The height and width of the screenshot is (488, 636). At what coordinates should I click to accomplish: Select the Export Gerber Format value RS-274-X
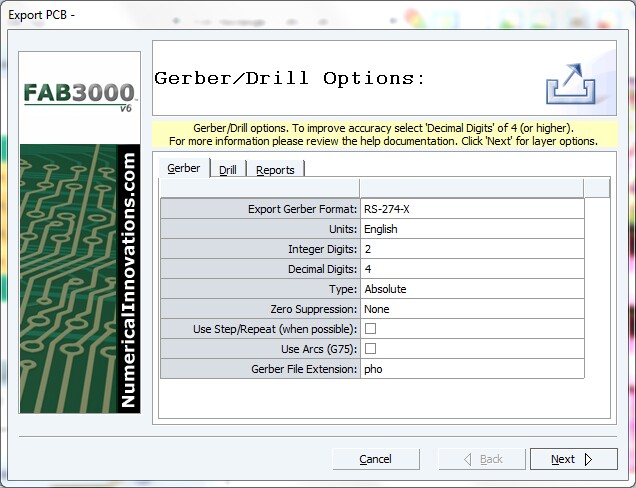(x=472, y=209)
